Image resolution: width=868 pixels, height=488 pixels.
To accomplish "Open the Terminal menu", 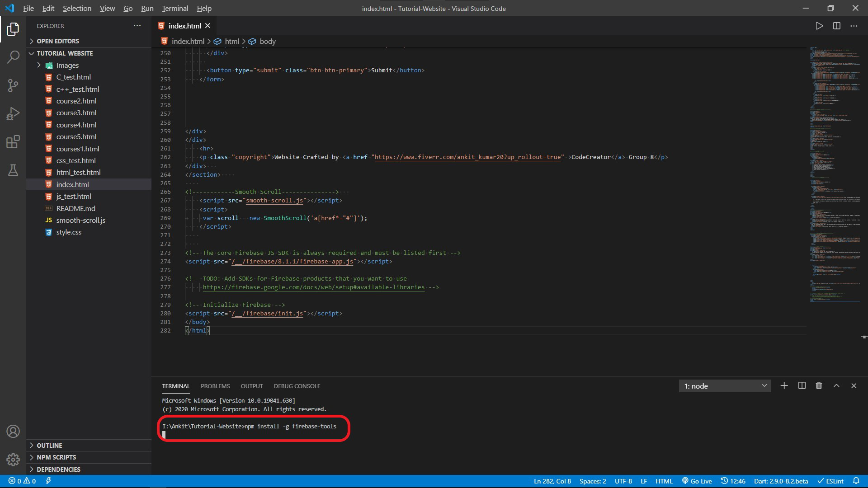I will tap(175, 9).
